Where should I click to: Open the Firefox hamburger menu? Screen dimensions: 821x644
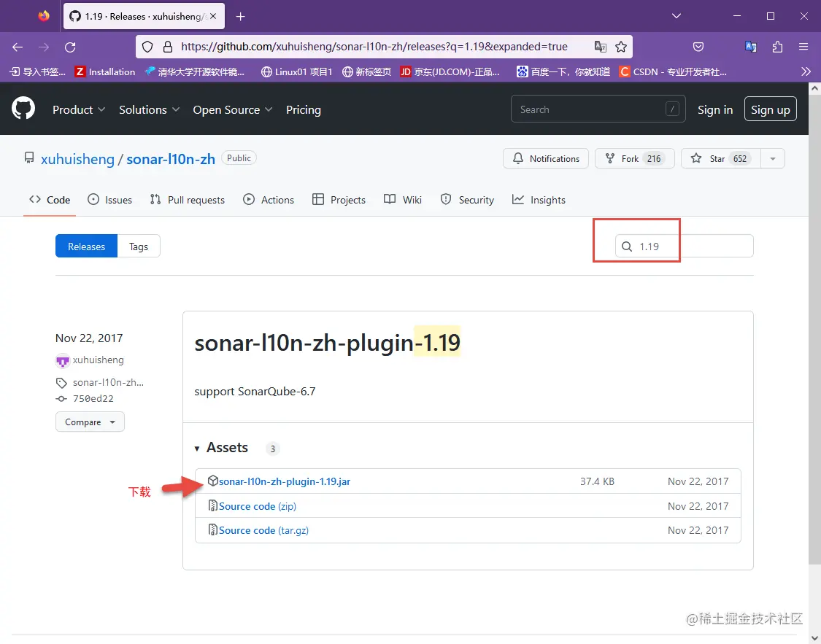point(803,47)
